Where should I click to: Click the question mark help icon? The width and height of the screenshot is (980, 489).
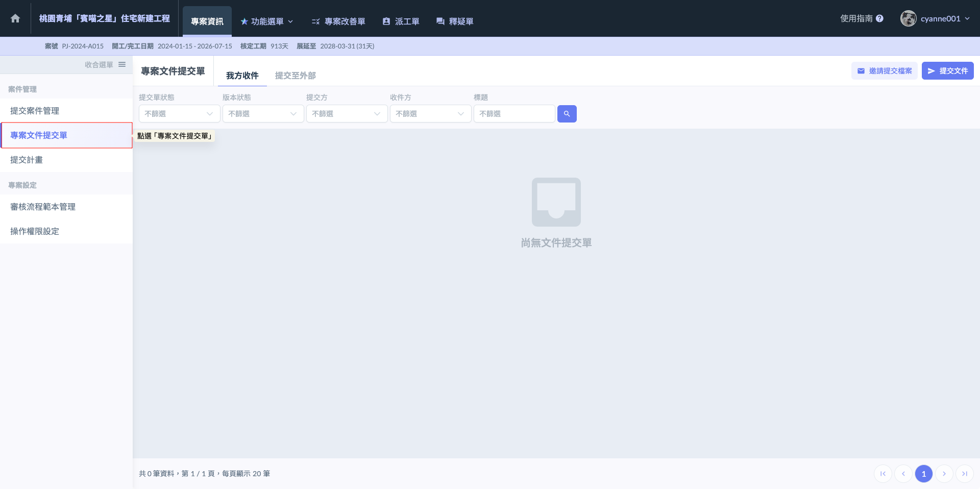tap(879, 18)
